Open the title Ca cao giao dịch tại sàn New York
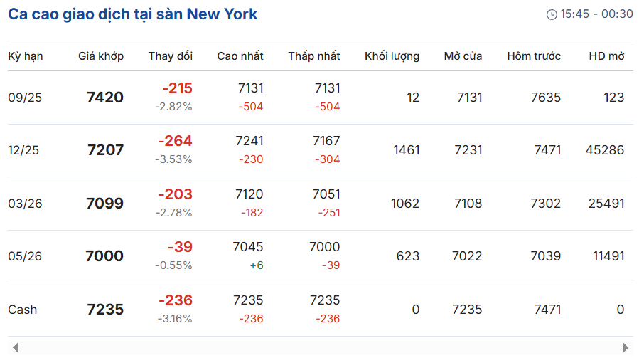Screen dimensions: 644x358 click(133, 14)
